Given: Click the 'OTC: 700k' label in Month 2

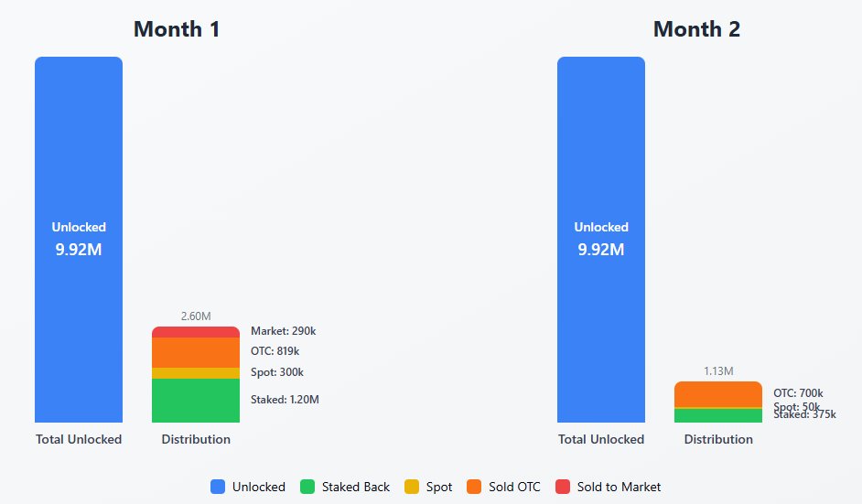Looking at the screenshot, I should coord(798,393).
